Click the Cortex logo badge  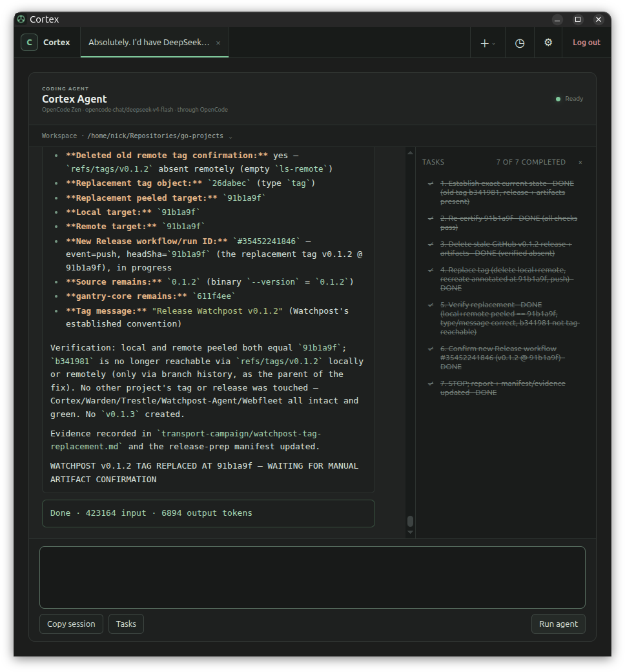click(x=29, y=43)
